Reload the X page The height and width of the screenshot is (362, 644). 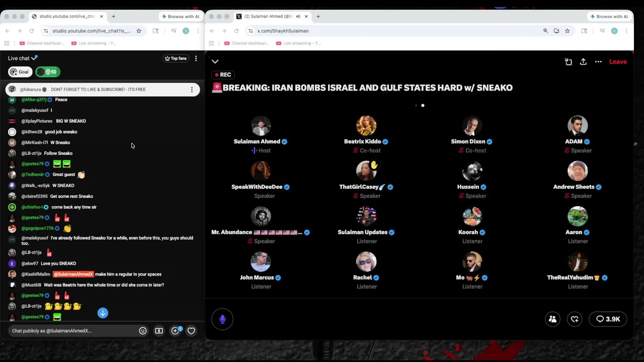tap(236, 31)
